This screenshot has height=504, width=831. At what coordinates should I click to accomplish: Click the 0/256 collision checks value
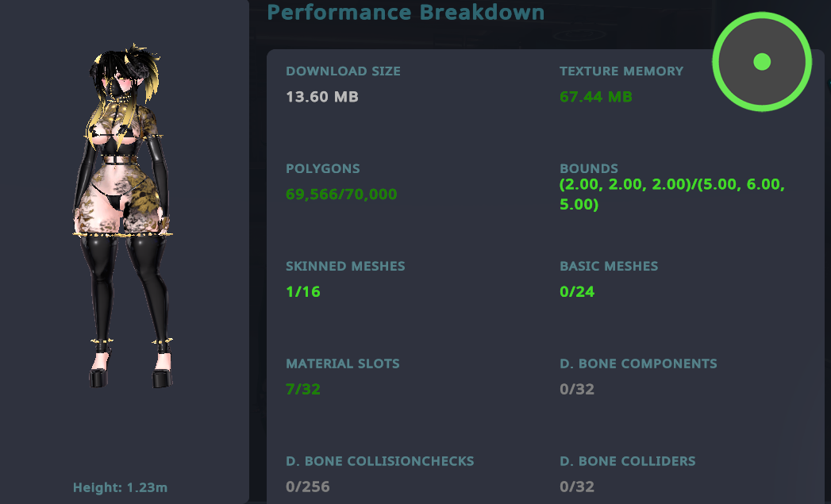308,487
